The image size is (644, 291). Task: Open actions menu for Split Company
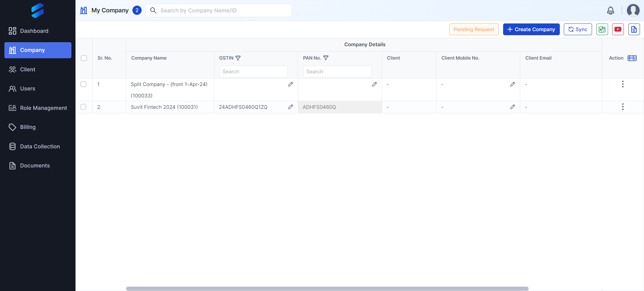tap(623, 84)
